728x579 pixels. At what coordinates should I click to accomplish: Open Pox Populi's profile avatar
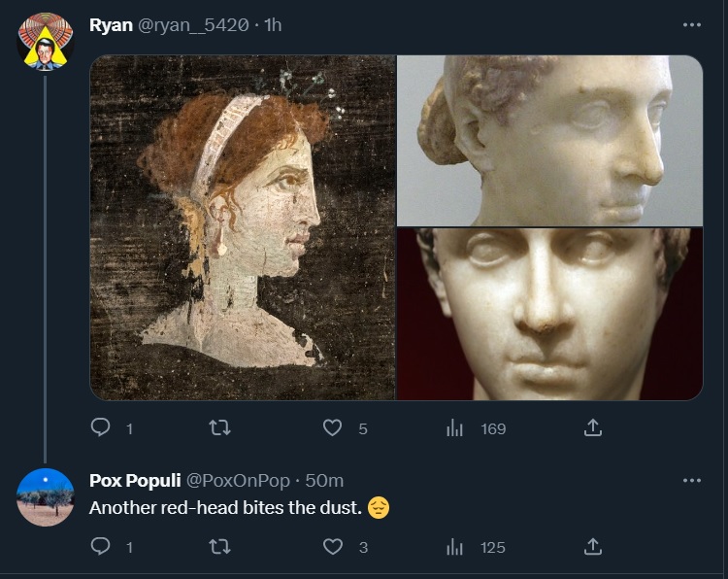pyautogui.click(x=46, y=496)
